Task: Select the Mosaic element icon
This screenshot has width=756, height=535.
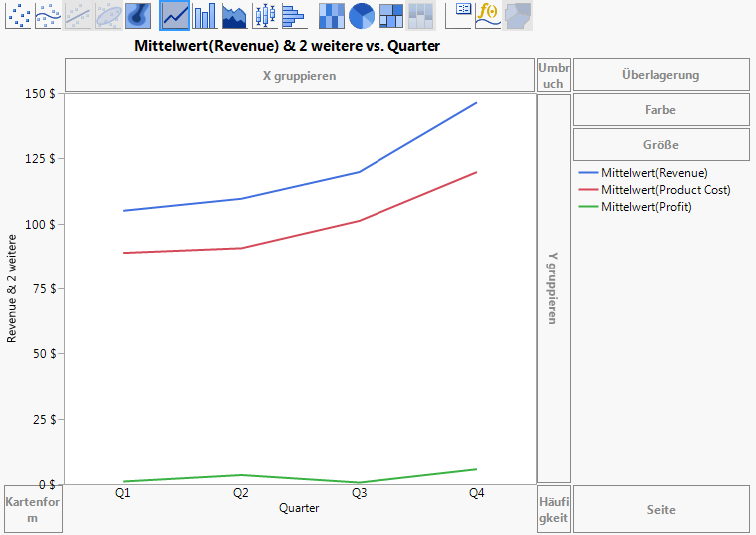Action: (420, 15)
